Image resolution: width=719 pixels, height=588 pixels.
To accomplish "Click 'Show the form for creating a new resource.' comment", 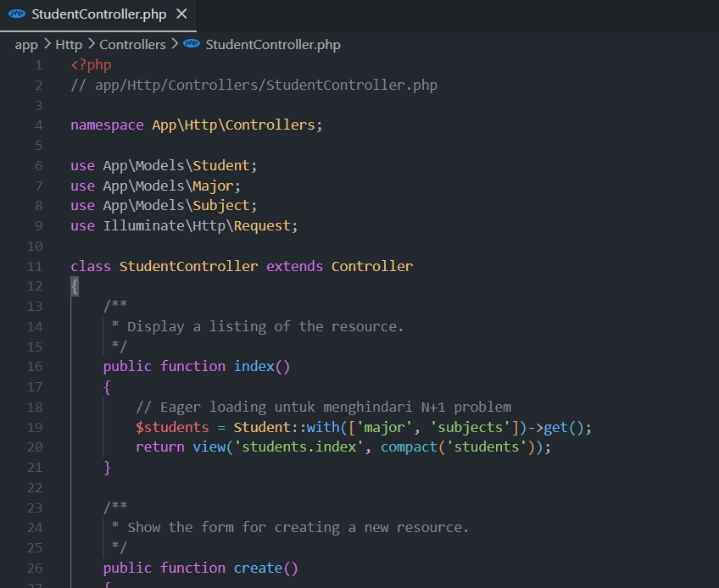I will point(298,528).
